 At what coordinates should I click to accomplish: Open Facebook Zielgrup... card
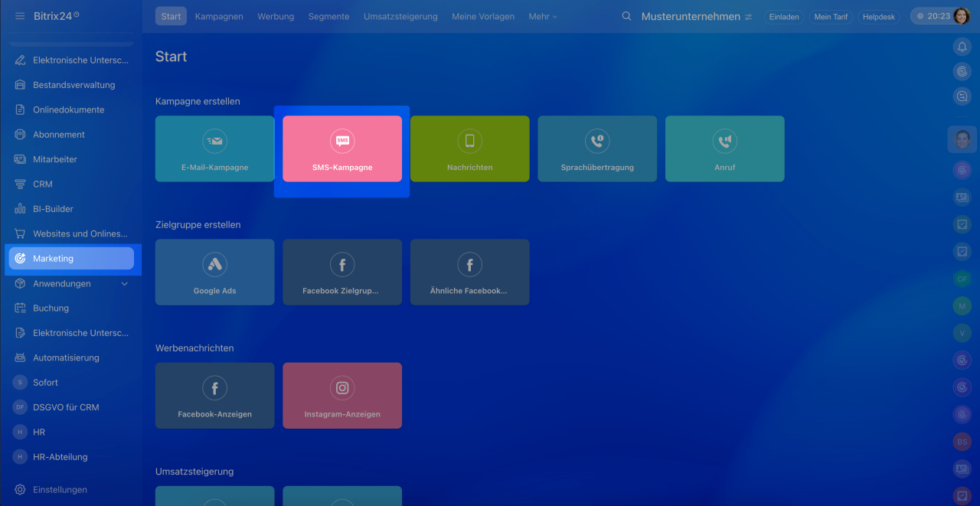coord(342,273)
